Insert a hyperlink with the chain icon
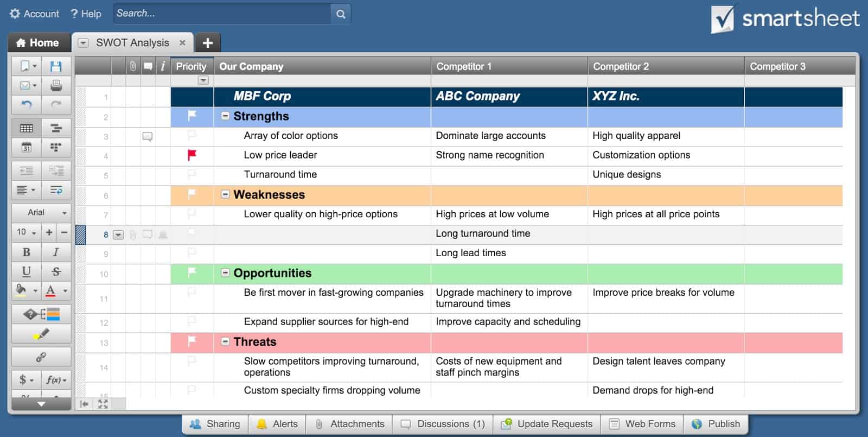Viewport: 868px width, 437px height. click(41, 357)
